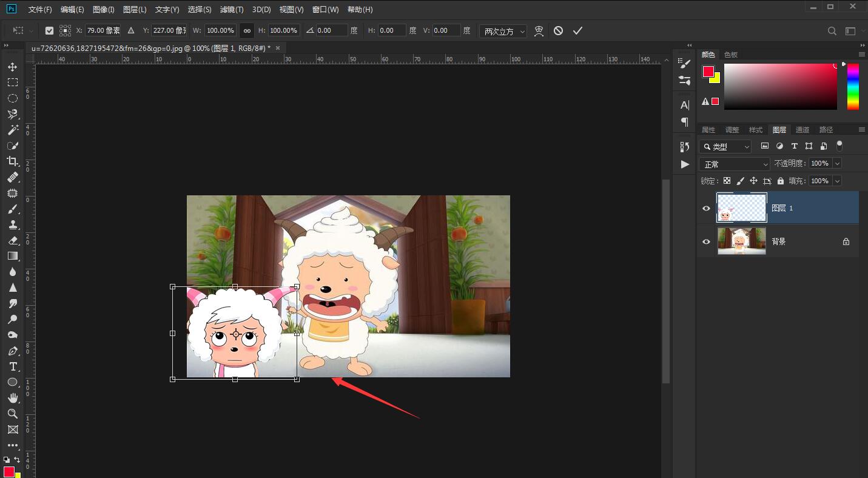Switch to the 色板 tab
Screen dimensions: 868x478
tap(731, 55)
